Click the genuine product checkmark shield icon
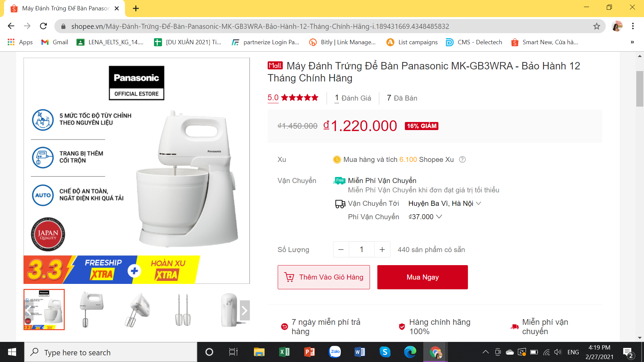Image resolution: width=644 pixels, height=362 pixels. [x=401, y=326]
